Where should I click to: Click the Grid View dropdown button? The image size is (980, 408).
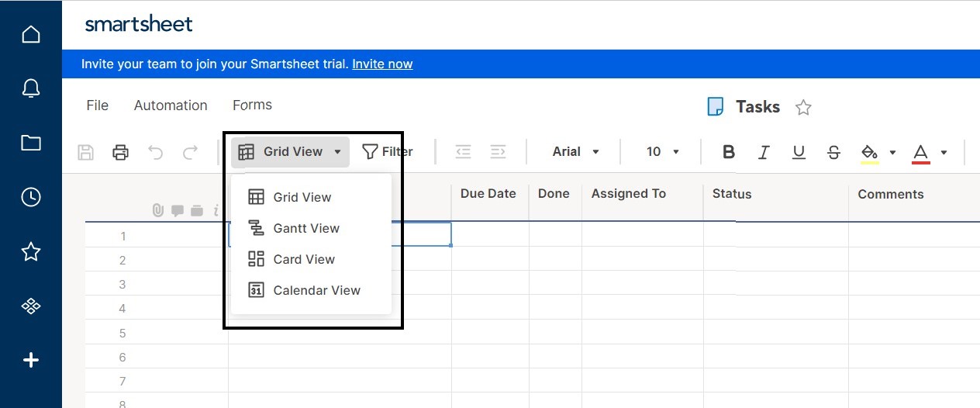click(x=290, y=152)
